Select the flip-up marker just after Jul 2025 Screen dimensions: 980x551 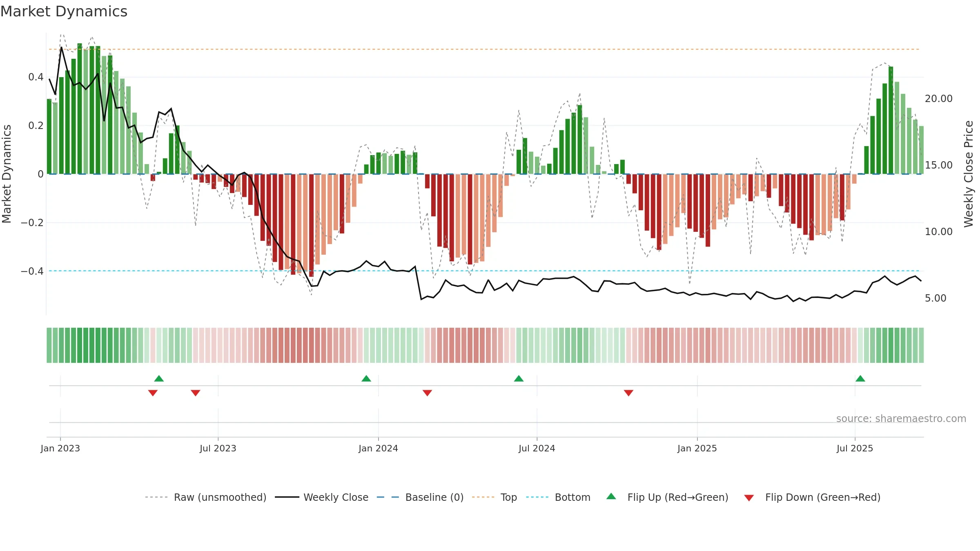click(x=860, y=378)
